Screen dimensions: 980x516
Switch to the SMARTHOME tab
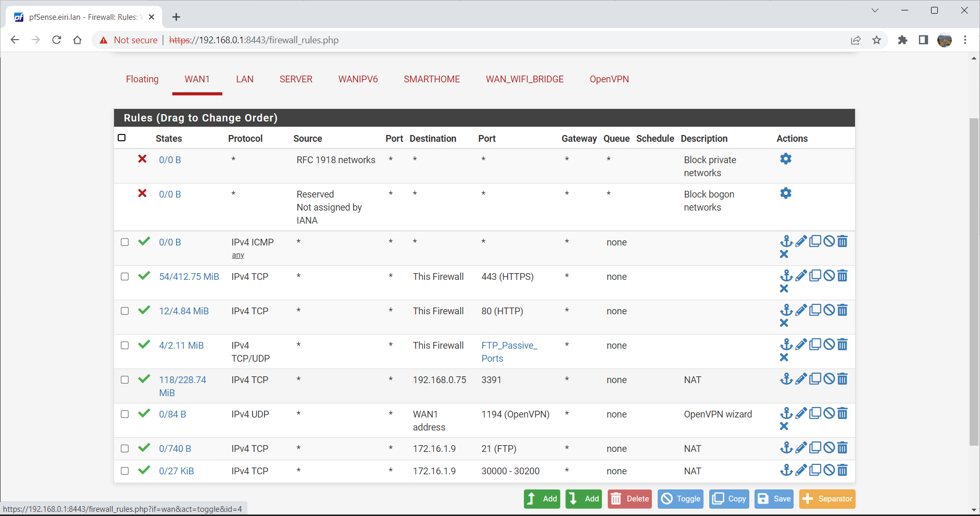tap(432, 79)
